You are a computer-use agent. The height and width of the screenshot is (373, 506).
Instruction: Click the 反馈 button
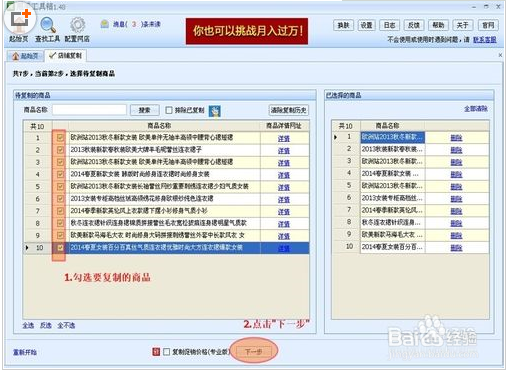414,25
